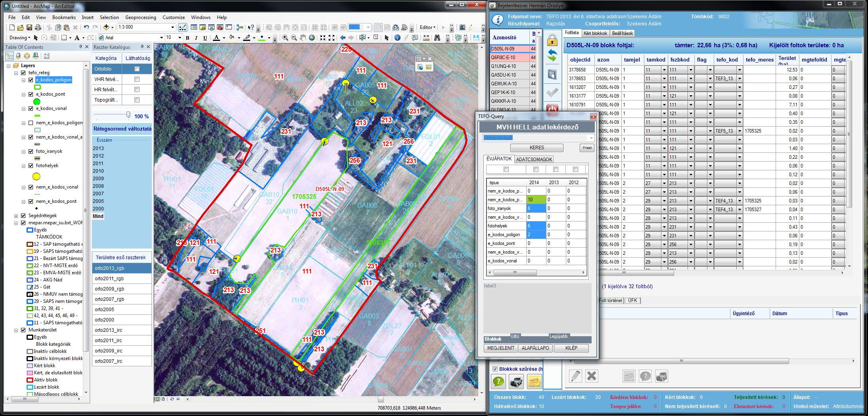The width and height of the screenshot is (868, 416).
Task: Select the Identify tool icon
Action: pyautogui.click(x=397, y=38)
